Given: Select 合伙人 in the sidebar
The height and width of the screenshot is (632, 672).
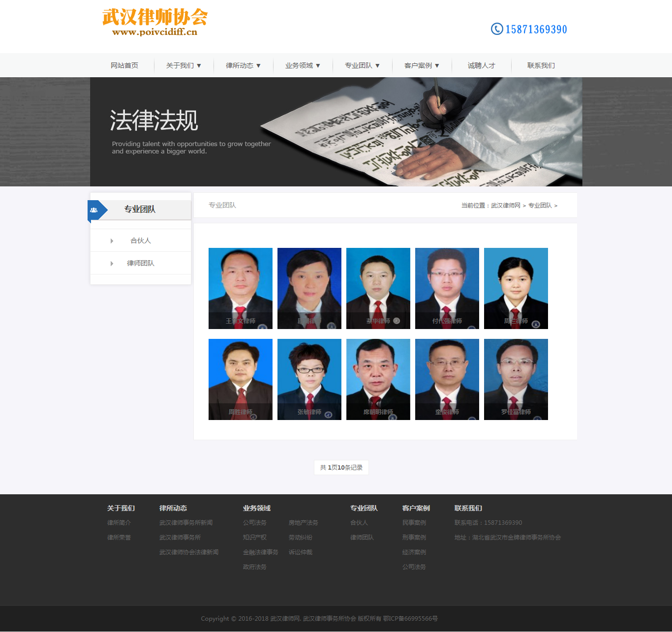Looking at the screenshot, I should point(141,241).
